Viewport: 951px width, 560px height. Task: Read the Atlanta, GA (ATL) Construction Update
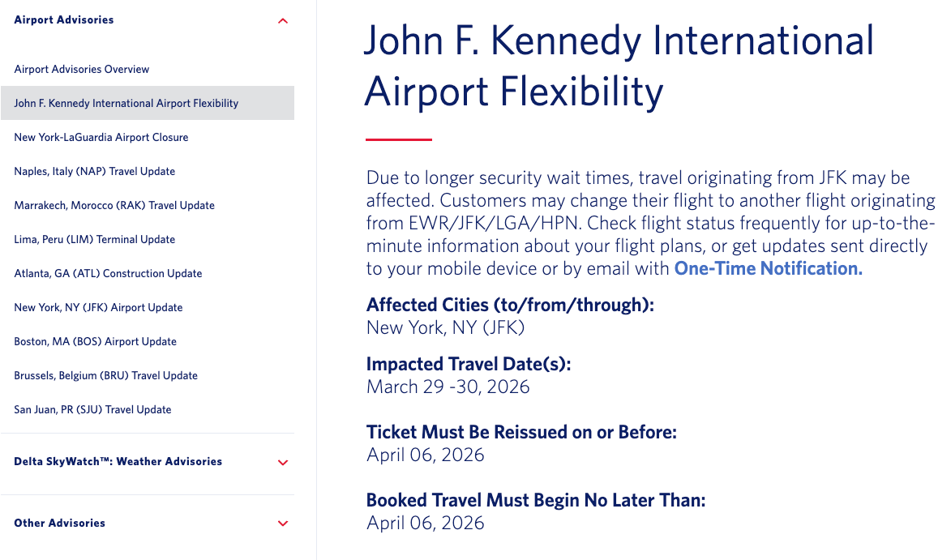[108, 273]
